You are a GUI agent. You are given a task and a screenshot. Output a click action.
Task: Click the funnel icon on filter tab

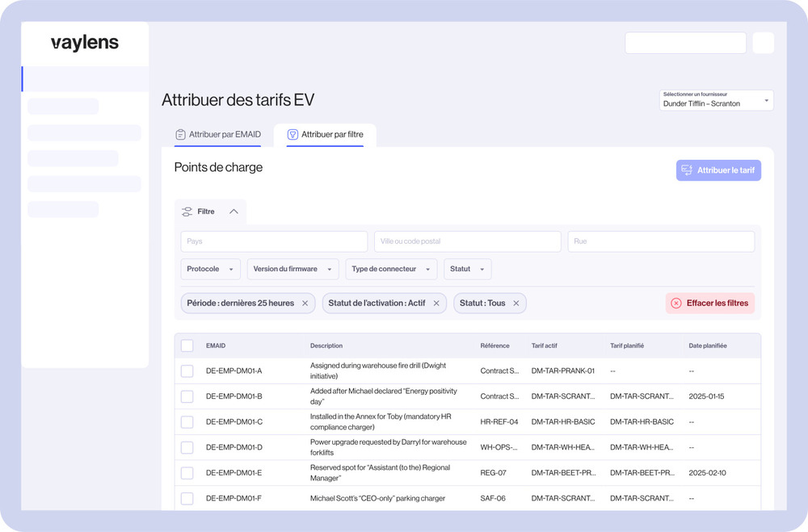click(293, 135)
